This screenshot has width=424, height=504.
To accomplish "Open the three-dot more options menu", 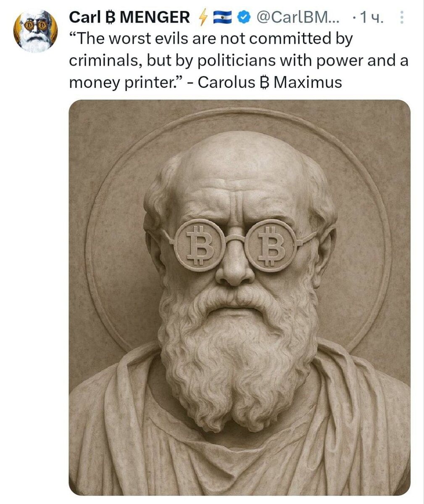I will click(x=401, y=17).
